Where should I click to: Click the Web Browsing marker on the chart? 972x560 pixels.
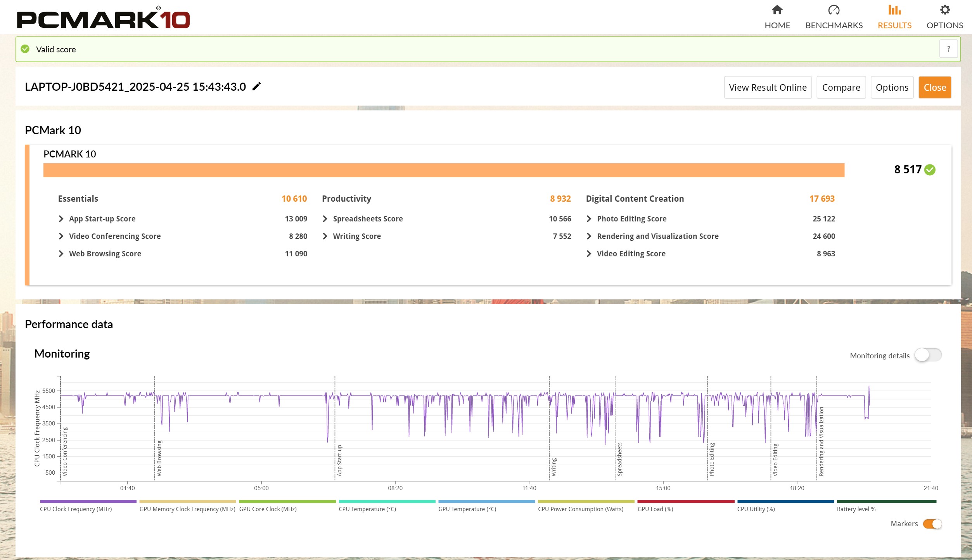[159, 458]
